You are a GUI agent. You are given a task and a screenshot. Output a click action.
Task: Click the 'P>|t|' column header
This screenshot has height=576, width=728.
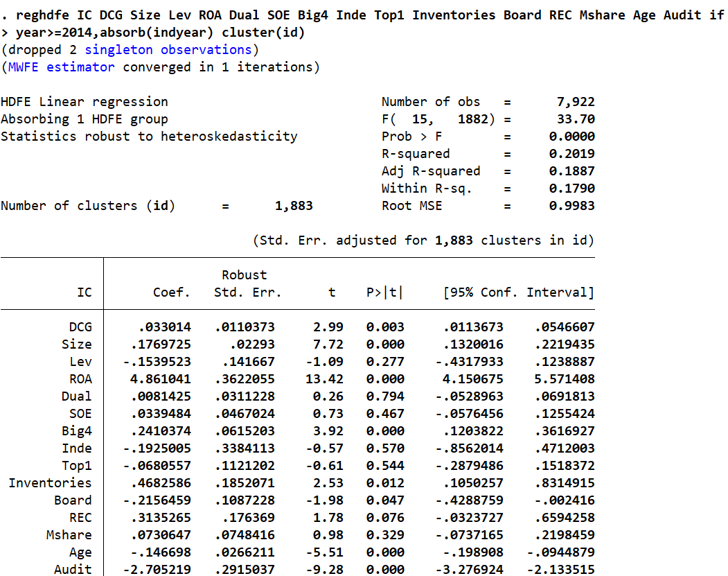tap(384, 293)
